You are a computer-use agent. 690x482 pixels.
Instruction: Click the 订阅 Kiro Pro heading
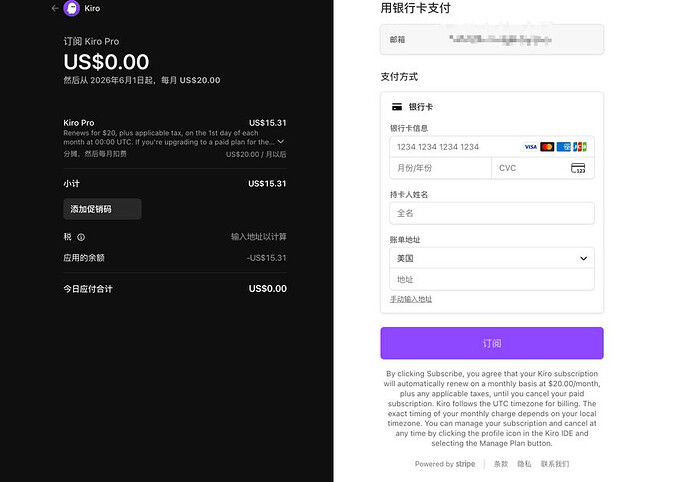pyautogui.click(x=91, y=41)
